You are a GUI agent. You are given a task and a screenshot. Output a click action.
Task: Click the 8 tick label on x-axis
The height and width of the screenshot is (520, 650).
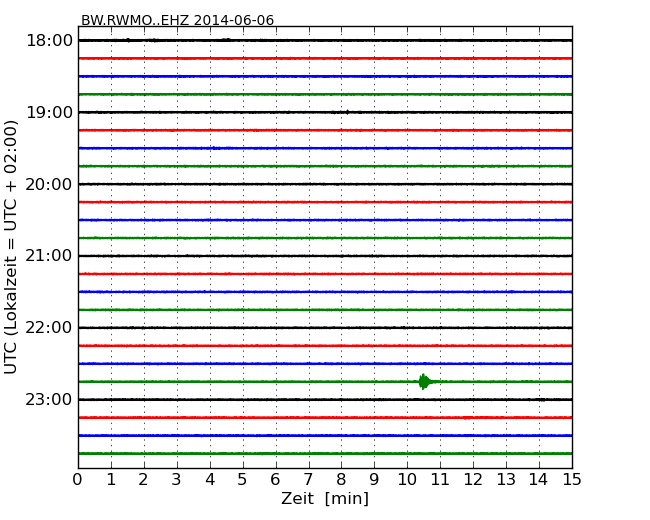341,480
